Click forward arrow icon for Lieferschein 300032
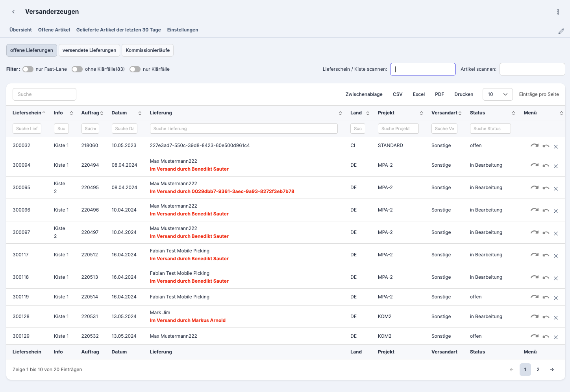This screenshot has width=570, height=392. point(534,146)
